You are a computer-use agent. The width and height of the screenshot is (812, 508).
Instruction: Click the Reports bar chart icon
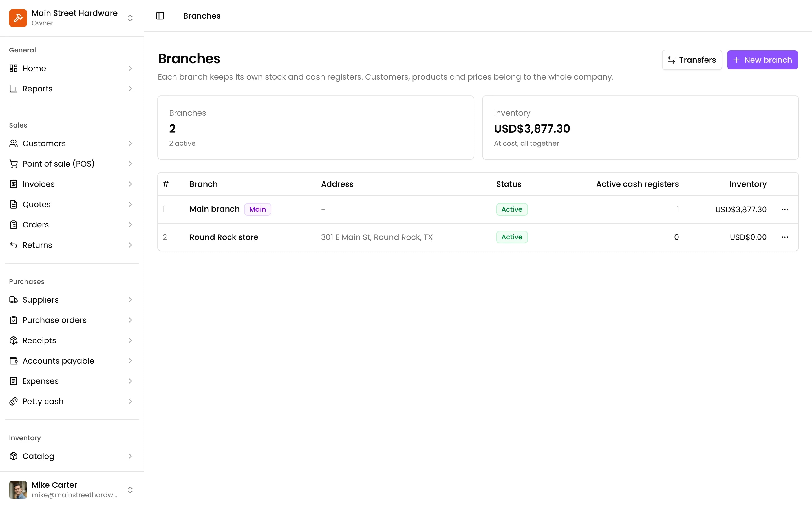(14, 89)
